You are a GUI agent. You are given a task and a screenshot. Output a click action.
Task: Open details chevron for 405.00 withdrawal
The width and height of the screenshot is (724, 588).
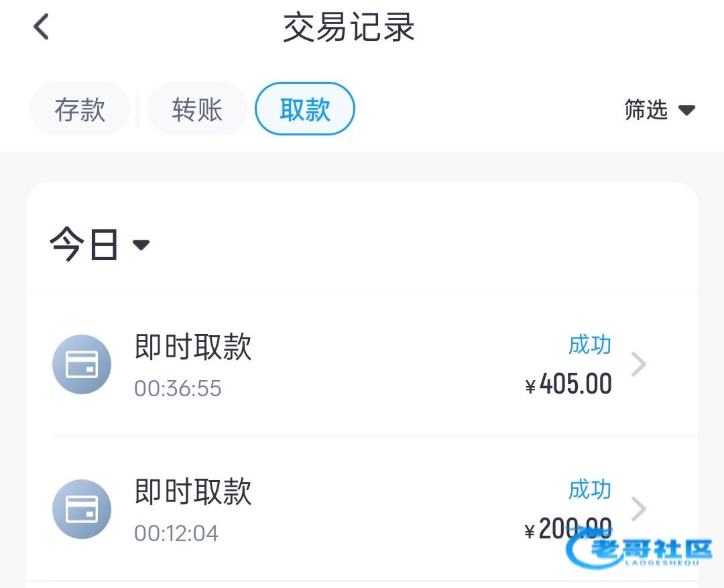[x=639, y=365]
